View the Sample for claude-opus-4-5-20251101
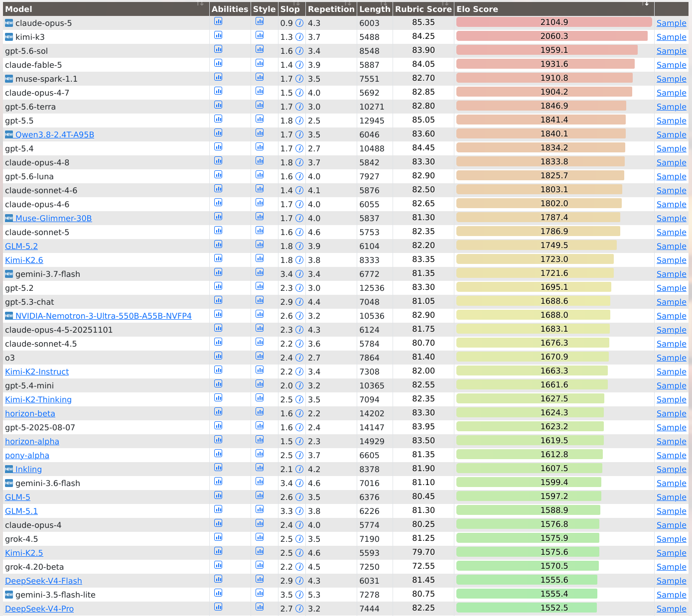The height and width of the screenshot is (616, 692). pyautogui.click(x=672, y=330)
